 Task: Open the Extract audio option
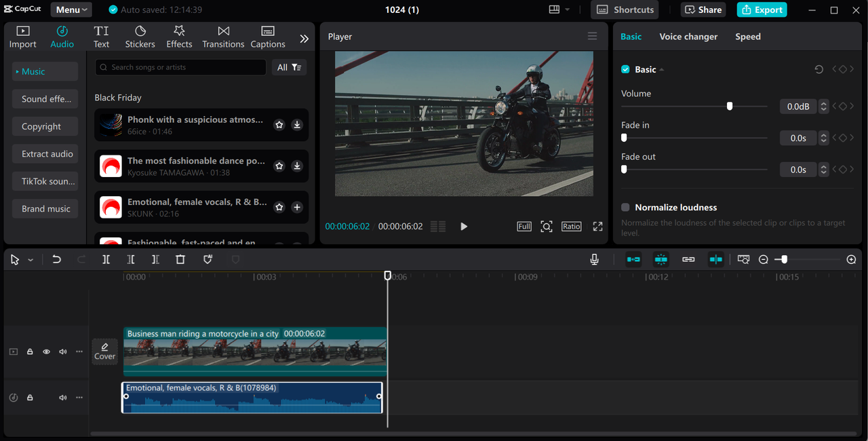pyautogui.click(x=45, y=154)
